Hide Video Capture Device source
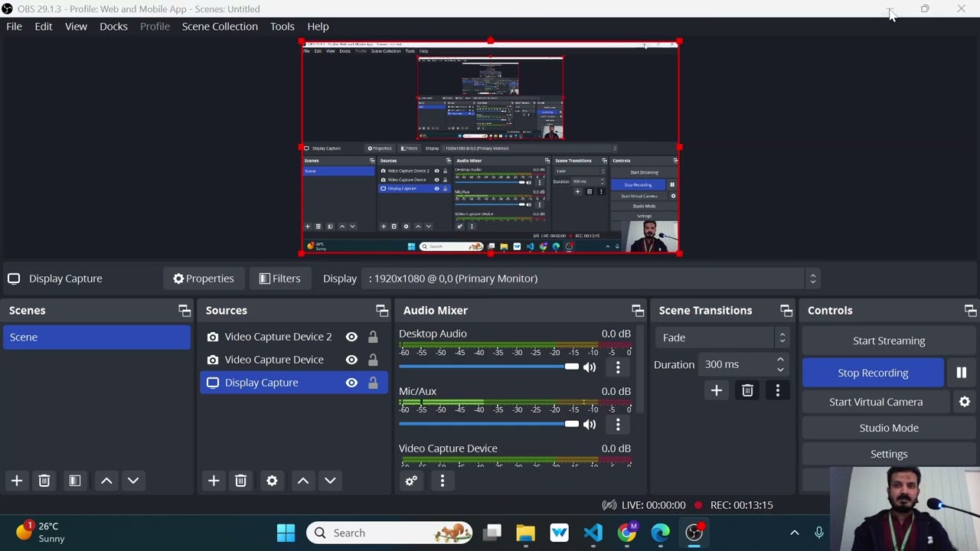This screenshot has height=551, width=980. pos(351,360)
